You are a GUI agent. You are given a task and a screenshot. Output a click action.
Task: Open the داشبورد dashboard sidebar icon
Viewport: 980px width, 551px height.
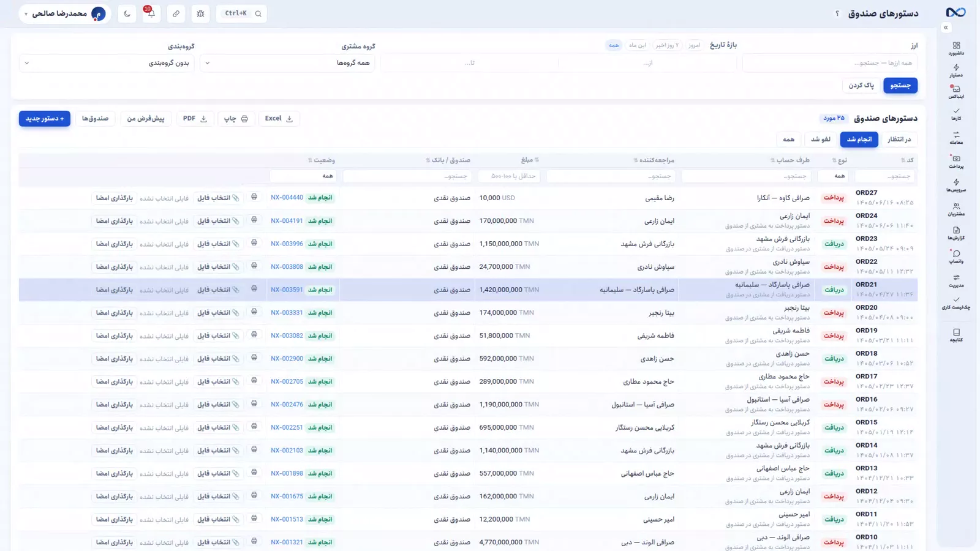coord(956,48)
